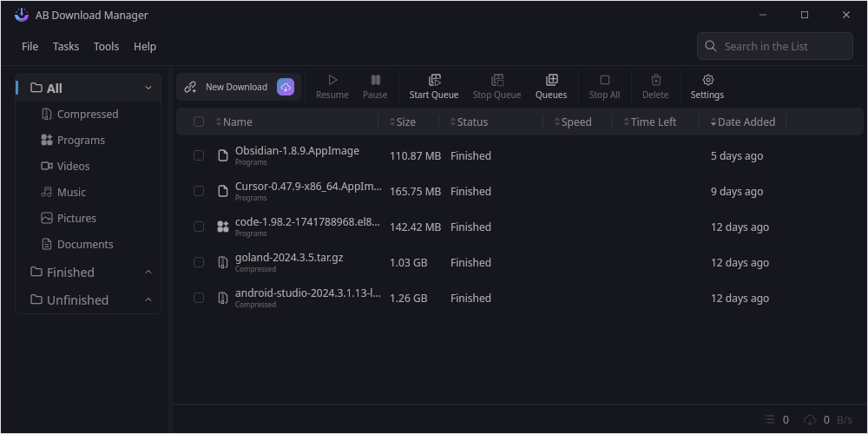
Task: Click the Pause toolbar icon
Action: coord(375,80)
